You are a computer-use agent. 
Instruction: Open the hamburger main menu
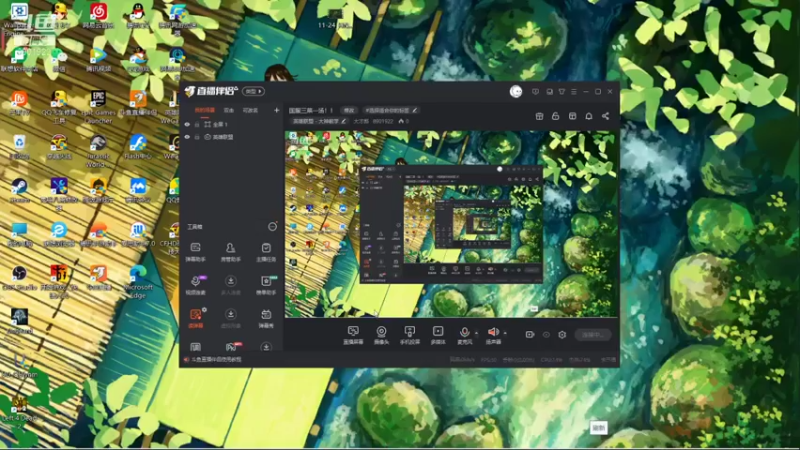(x=574, y=92)
